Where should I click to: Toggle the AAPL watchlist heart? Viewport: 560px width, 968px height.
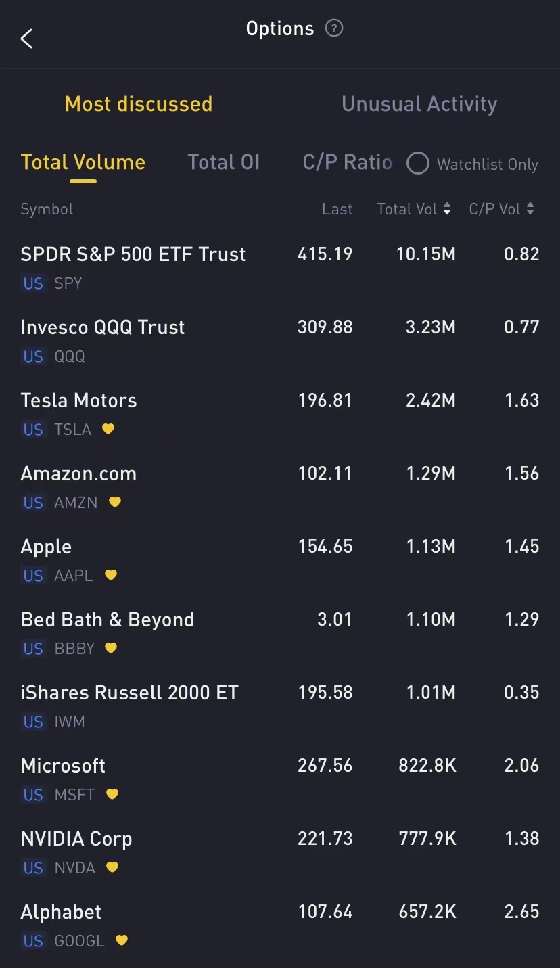(111, 575)
